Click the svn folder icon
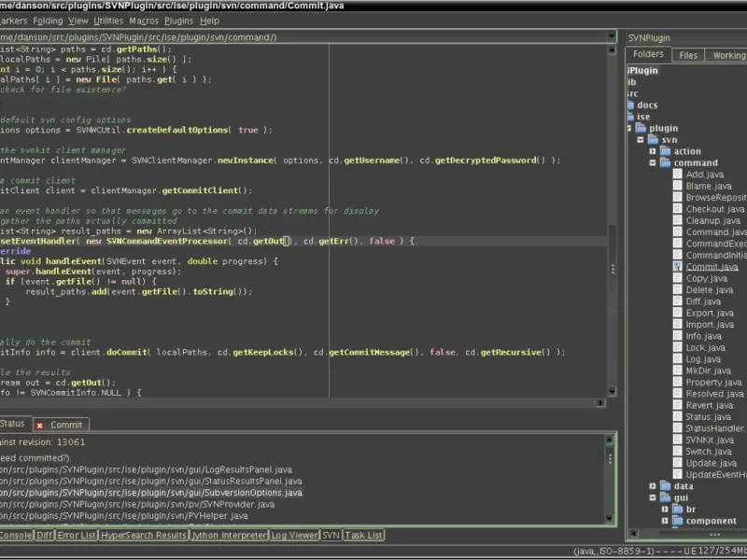The height and width of the screenshot is (560, 747). click(653, 140)
